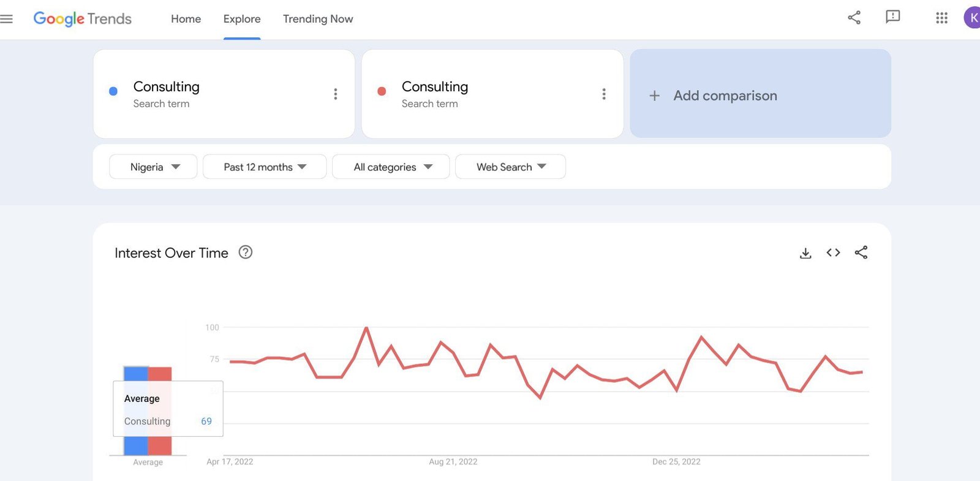The image size is (980, 481).
Task: Open the send feedback icon
Action: [x=892, y=17]
